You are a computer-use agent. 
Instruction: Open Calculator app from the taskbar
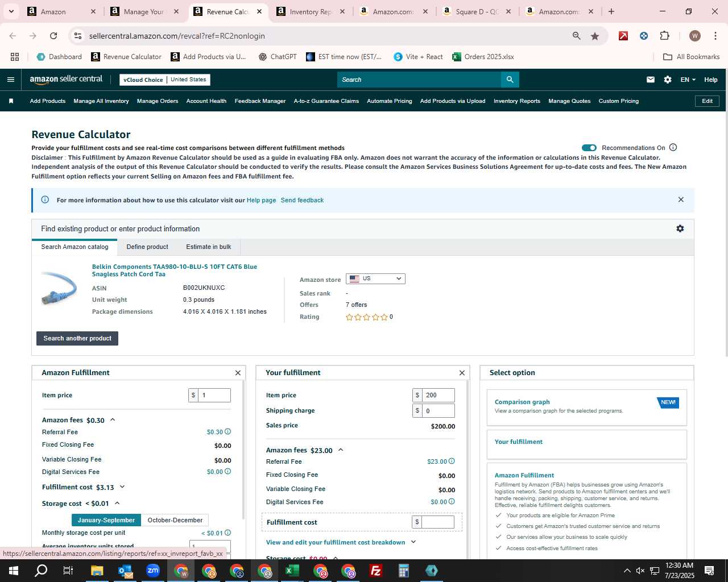pyautogui.click(x=404, y=571)
